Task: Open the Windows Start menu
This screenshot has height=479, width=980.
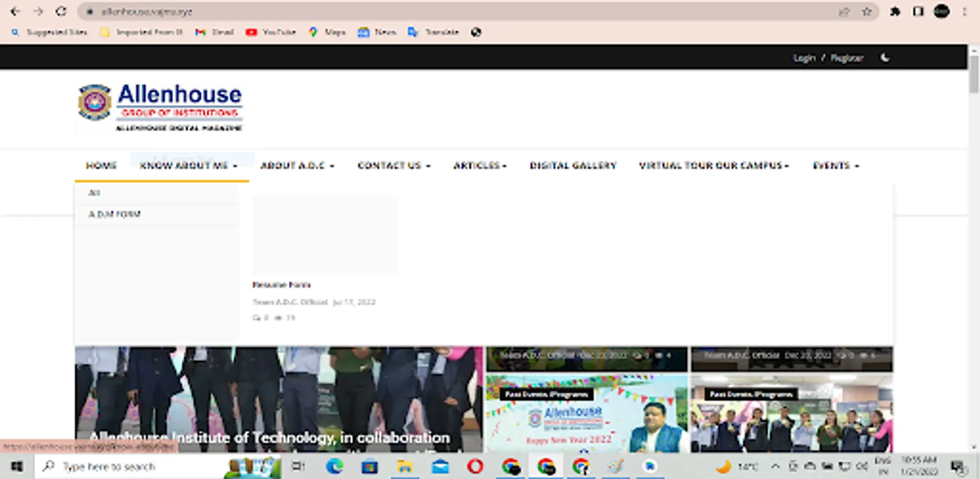Action: coord(17,467)
